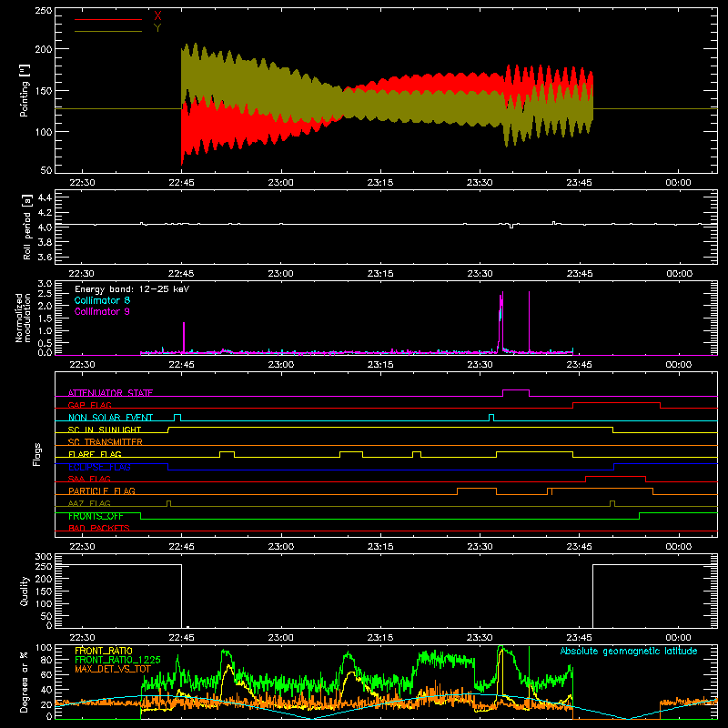Click the 23:15 tick under the modulation plot
Screen dimensions: 728x728
click(380, 365)
